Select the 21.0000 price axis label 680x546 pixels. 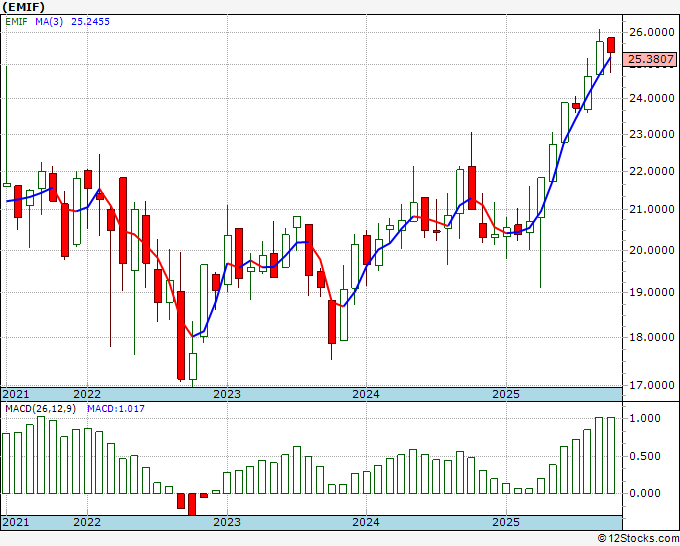point(652,209)
